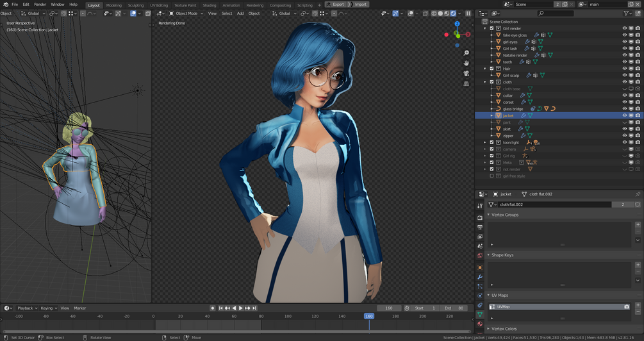Open the Add menu in the render viewport header

click(240, 13)
